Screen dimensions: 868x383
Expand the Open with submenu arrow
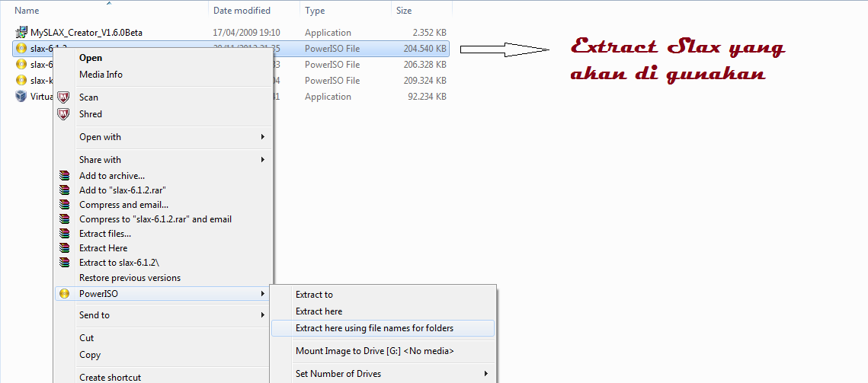coord(263,137)
